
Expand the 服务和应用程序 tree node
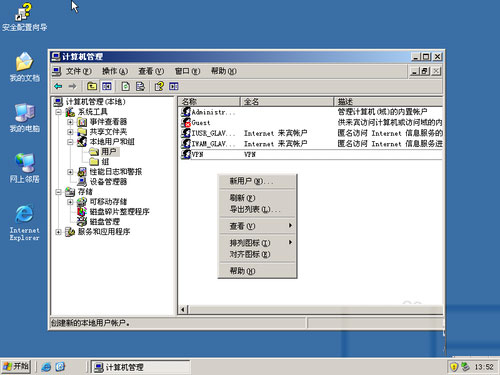[x=58, y=232]
